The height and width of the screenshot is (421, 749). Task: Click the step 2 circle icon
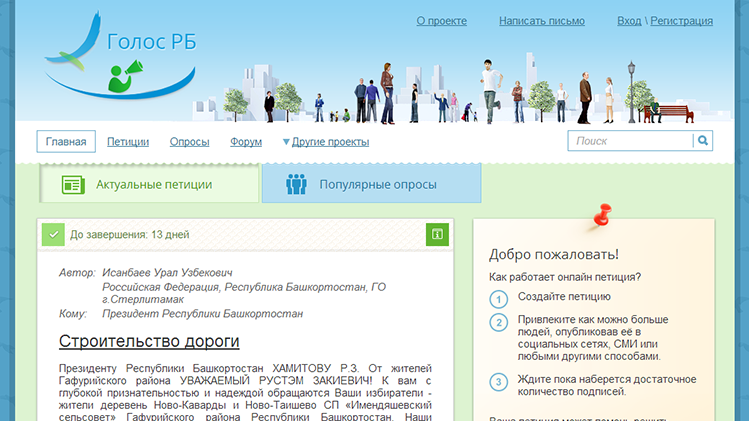(499, 323)
